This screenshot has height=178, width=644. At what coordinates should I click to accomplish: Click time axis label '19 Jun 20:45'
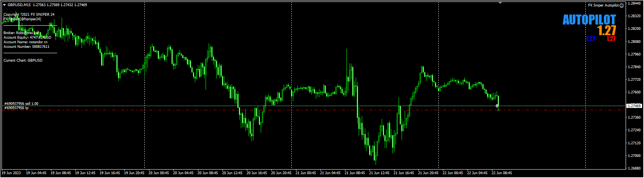[134, 173]
